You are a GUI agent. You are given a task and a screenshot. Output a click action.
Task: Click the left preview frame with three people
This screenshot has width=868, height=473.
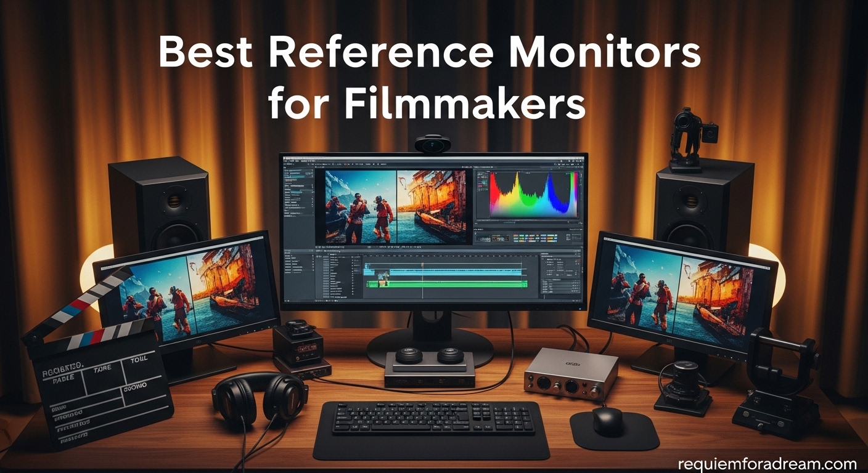click(x=361, y=207)
